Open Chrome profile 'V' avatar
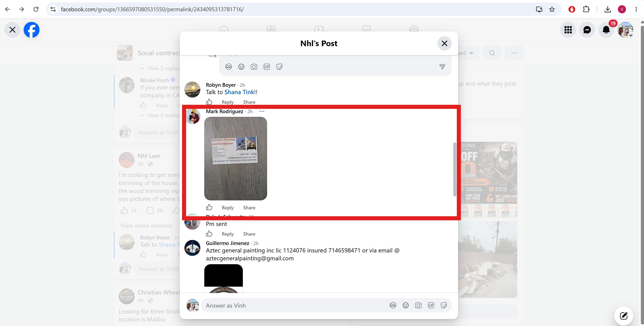This screenshot has width=644, height=326. (x=622, y=9)
